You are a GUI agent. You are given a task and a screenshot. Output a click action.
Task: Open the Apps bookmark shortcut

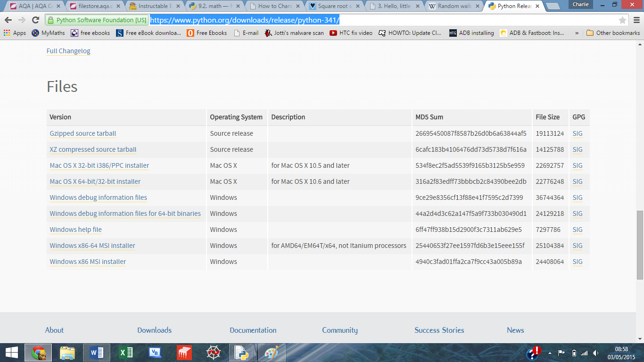pos(15,33)
